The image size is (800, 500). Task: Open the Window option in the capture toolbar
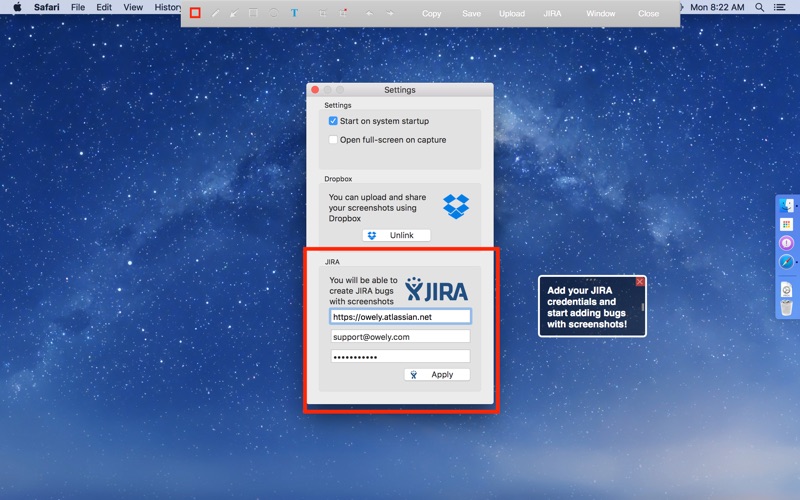pyautogui.click(x=601, y=14)
